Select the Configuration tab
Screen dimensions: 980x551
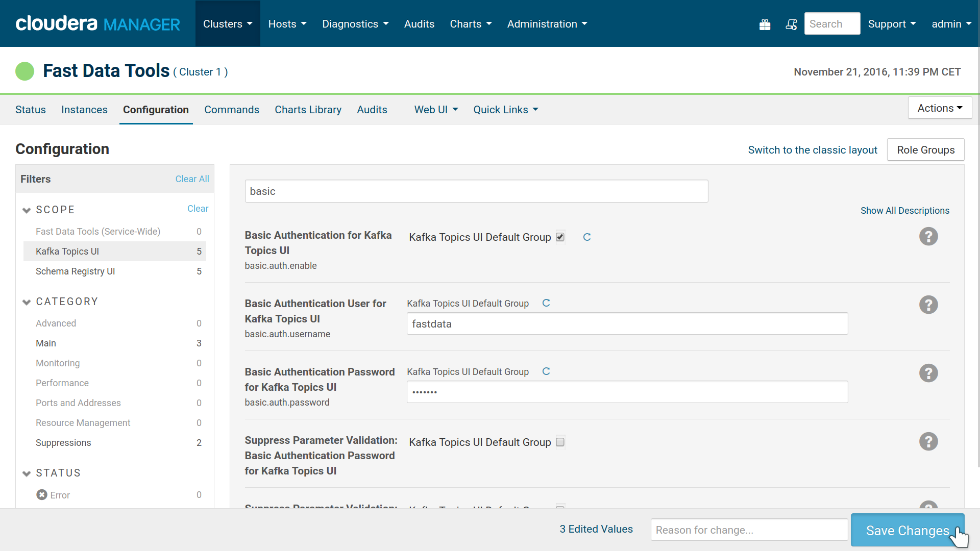[x=156, y=110]
